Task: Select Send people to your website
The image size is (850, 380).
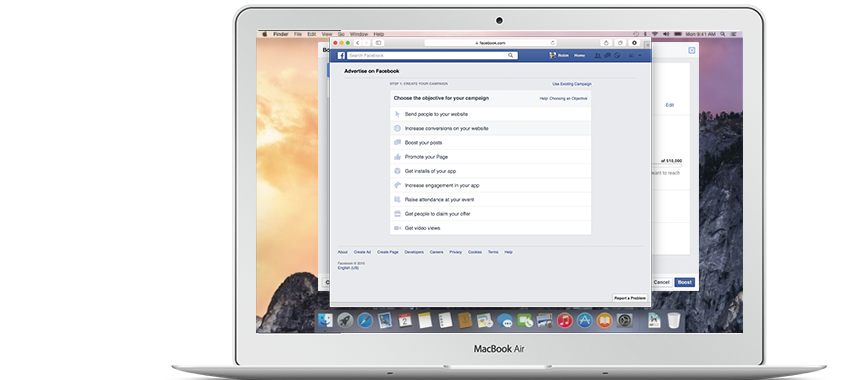Action: [x=490, y=114]
